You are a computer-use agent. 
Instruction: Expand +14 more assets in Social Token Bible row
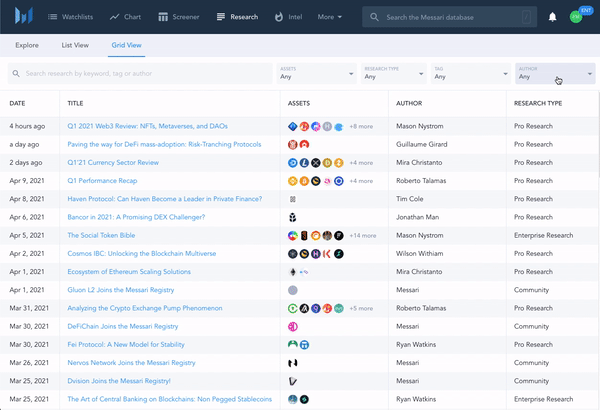tap(362, 236)
